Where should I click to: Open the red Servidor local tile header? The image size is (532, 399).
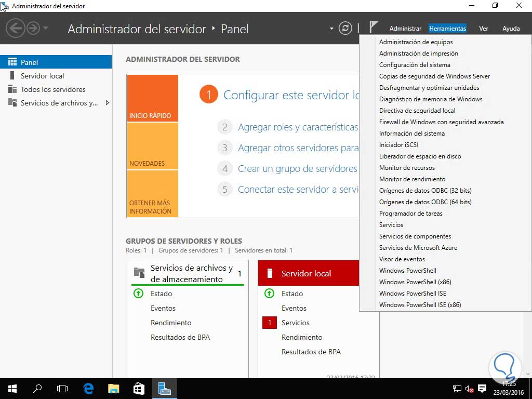309,273
